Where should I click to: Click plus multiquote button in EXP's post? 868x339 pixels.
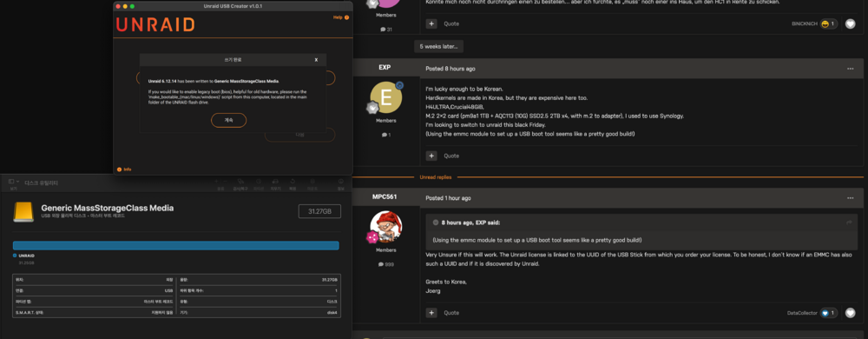pyautogui.click(x=431, y=156)
